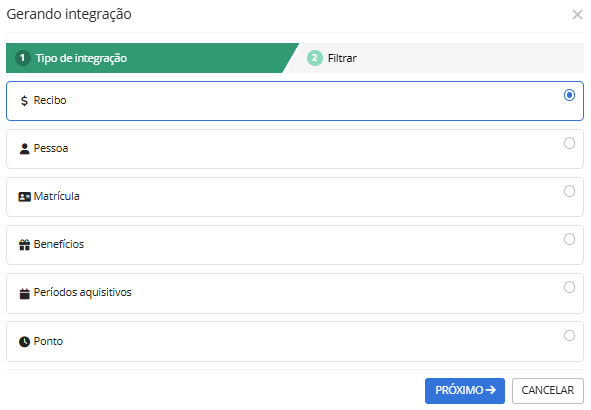Click the Pessoa label text
Image resolution: width=591 pixels, height=410 pixels.
point(51,148)
